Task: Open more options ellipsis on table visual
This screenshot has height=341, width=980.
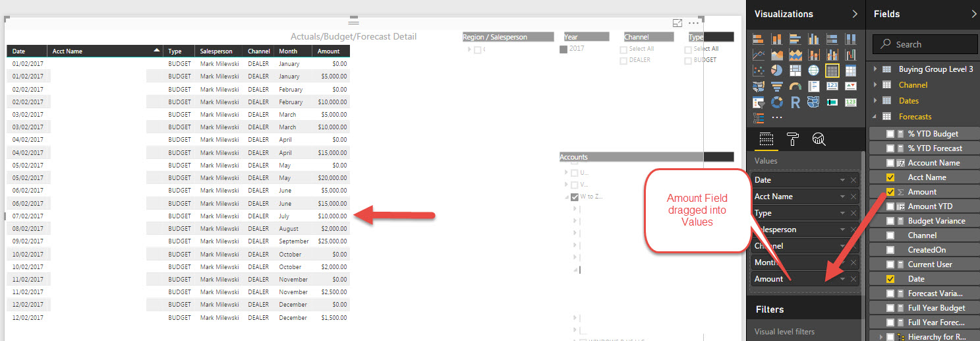Action: (x=693, y=22)
